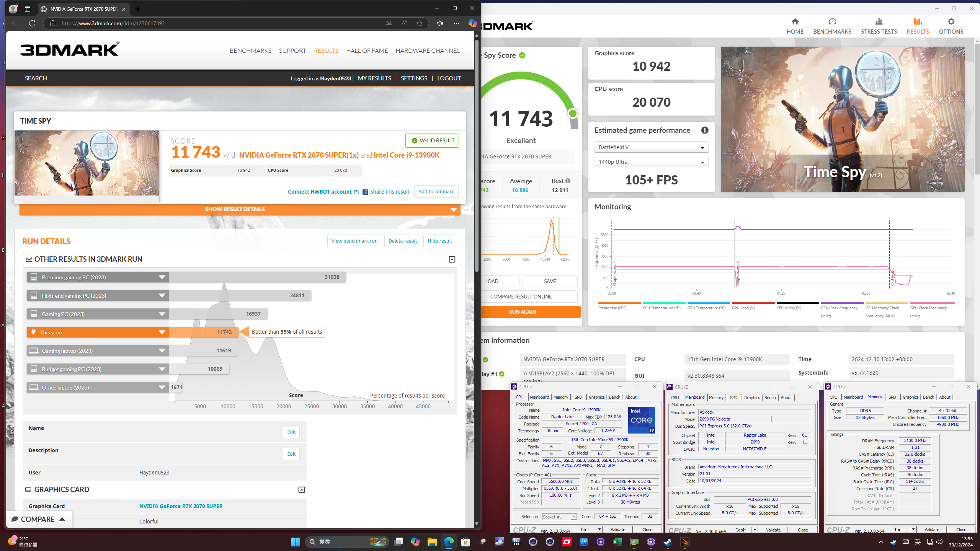Click translate icon in address bar
This screenshot has width=980, height=551.
point(389,23)
